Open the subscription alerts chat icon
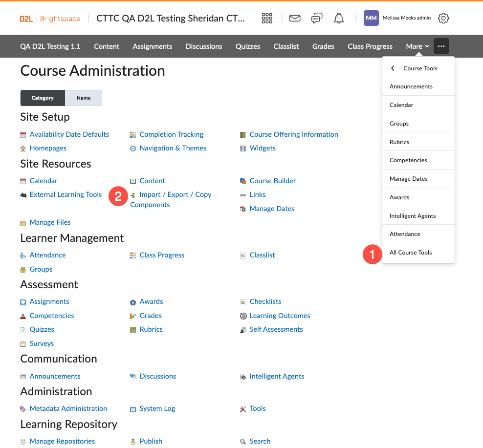Viewport: 483px width, 448px height. [x=317, y=19]
